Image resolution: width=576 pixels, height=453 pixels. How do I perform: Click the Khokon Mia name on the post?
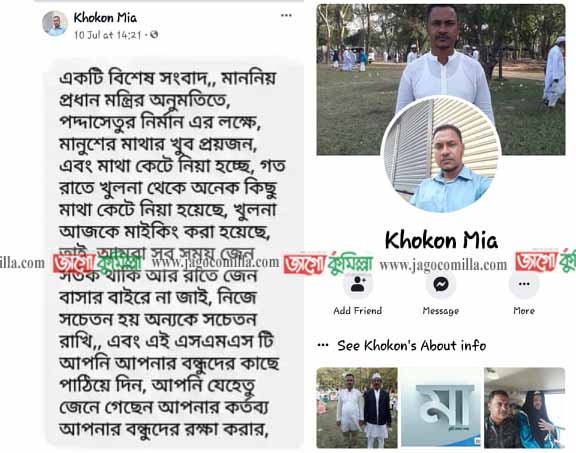click(105, 18)
